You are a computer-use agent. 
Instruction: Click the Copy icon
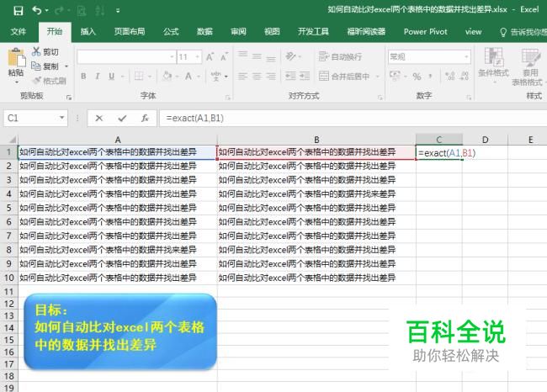coord(36,66)
